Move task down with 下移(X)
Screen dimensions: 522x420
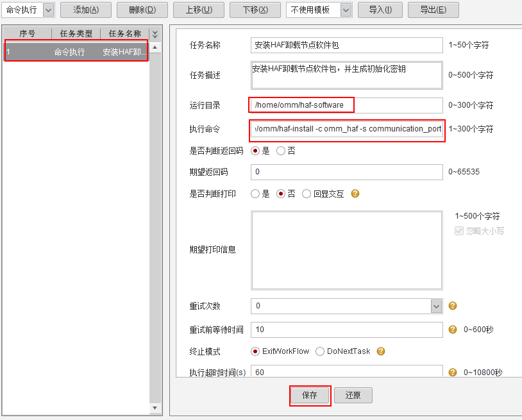(x=255, y=10)
